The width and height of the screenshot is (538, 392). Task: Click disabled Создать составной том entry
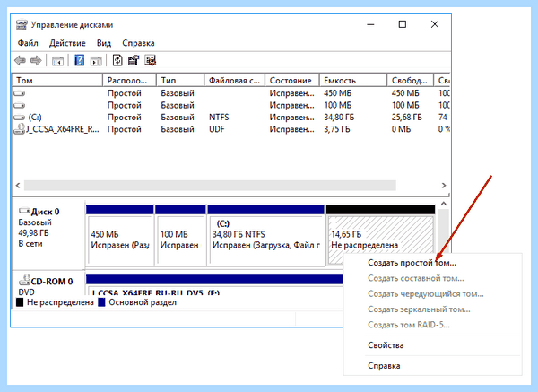click(x=416, y=278)
